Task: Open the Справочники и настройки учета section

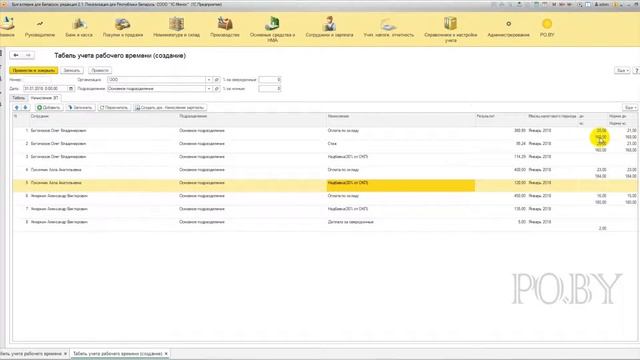Action: click(x=451, y=29)
